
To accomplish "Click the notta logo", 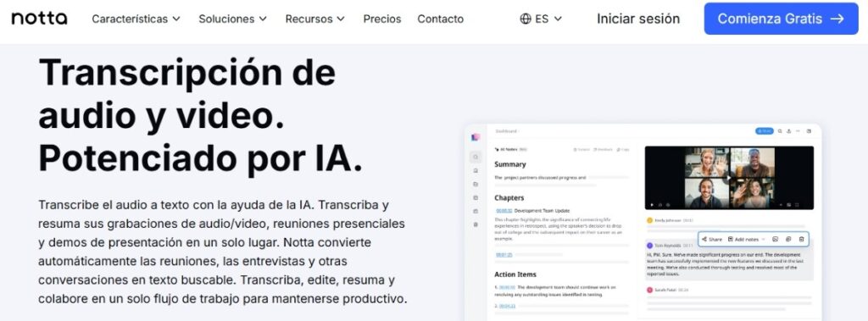I will click(x=39, y=19).
